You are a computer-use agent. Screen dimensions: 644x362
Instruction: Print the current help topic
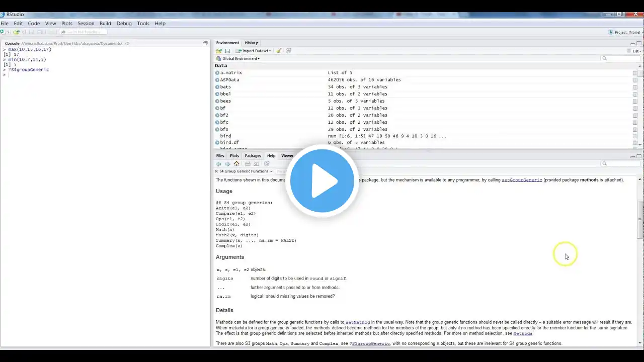point(248,164)
